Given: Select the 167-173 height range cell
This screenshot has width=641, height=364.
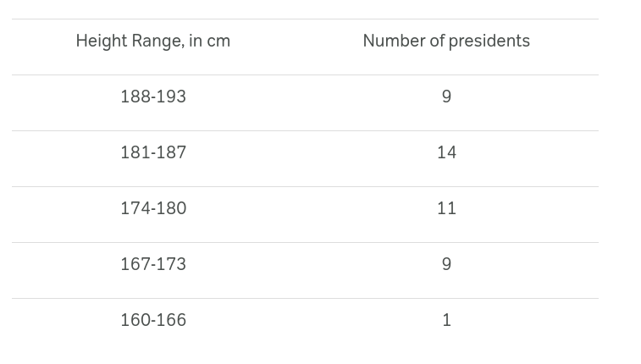Looking at the screenshot, I should tap(153, 265).
